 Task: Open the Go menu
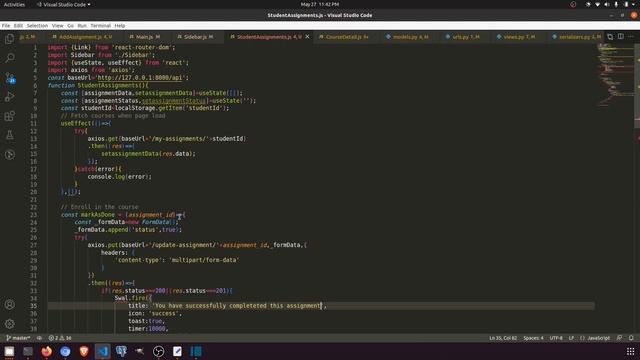[70, 26]
